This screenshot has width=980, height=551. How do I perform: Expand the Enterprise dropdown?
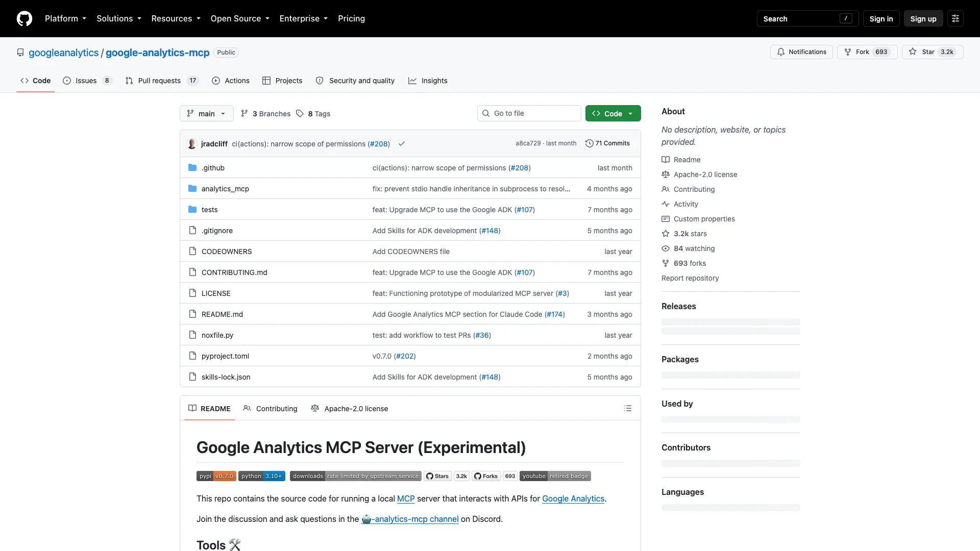click(303, 18)
